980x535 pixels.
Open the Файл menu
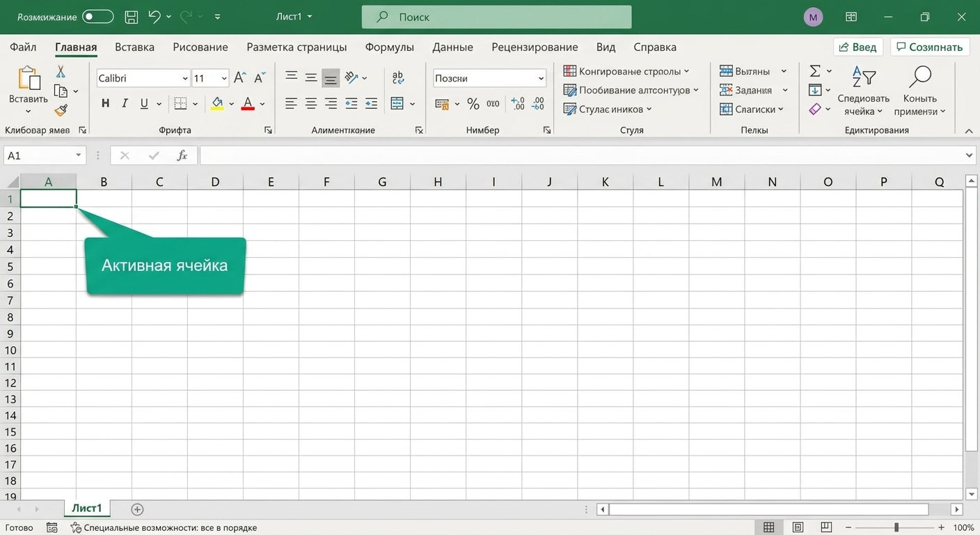(23, 47)
